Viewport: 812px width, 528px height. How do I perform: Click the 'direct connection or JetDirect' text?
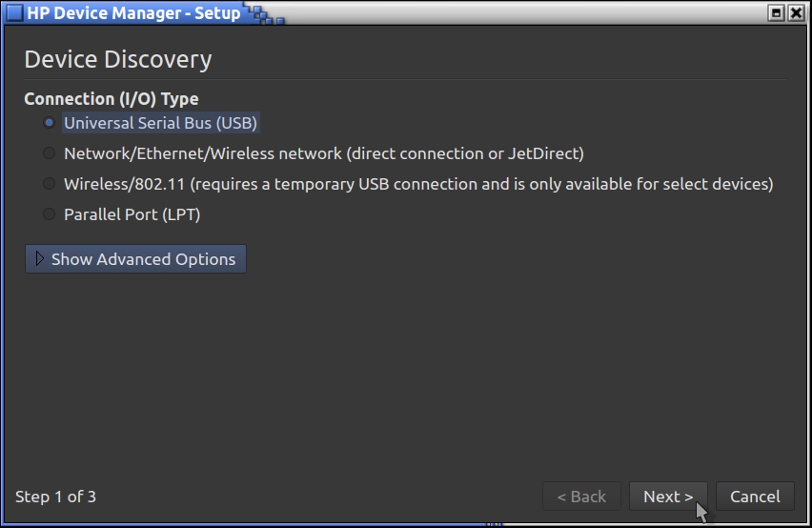tap(465, 153)
